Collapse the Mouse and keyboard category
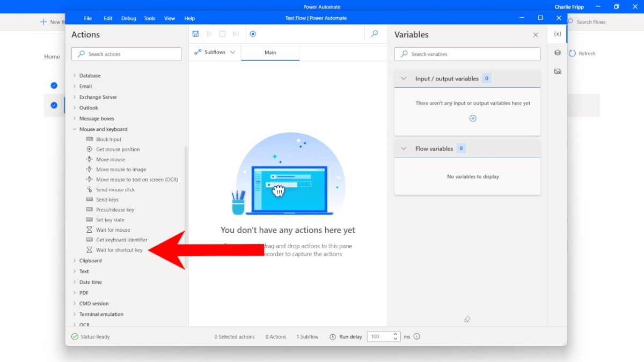644x362 pixels. 75,129
